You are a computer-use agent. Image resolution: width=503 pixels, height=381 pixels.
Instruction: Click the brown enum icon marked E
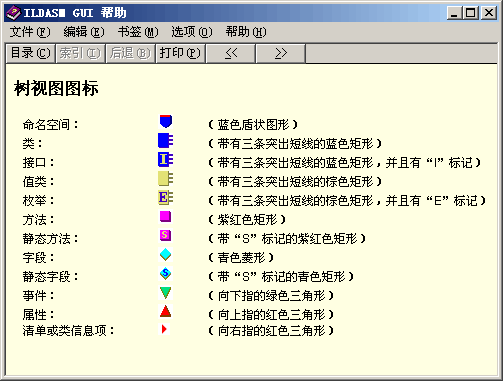166,197
